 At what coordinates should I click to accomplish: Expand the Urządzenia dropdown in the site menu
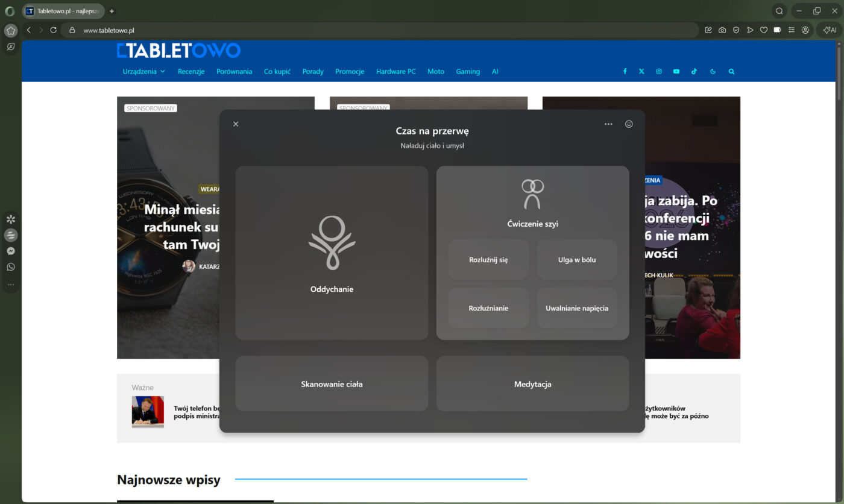(x=143, y=71)
